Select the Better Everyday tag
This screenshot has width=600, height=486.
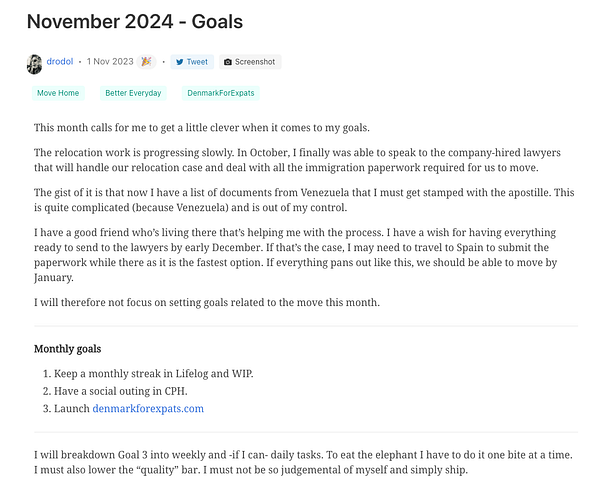pyautogui.click(x=133, y=93)
